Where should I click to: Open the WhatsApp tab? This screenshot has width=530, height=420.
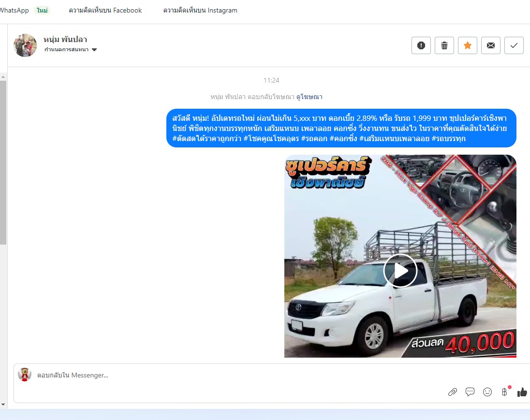[x=14, y=11]
